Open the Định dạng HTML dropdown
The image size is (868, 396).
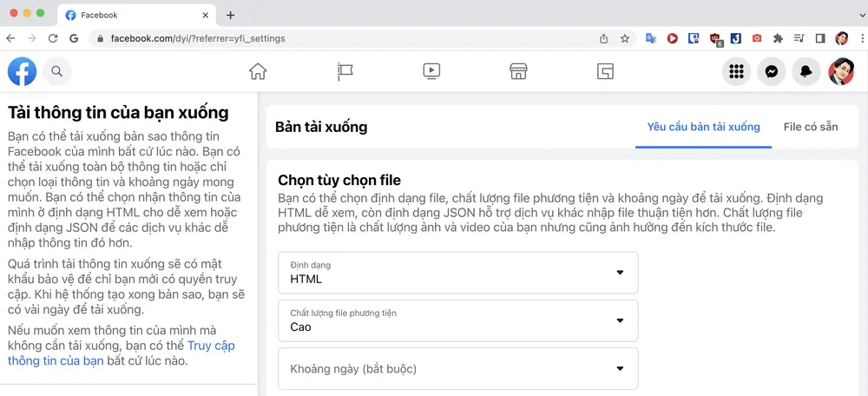(457, 273)
